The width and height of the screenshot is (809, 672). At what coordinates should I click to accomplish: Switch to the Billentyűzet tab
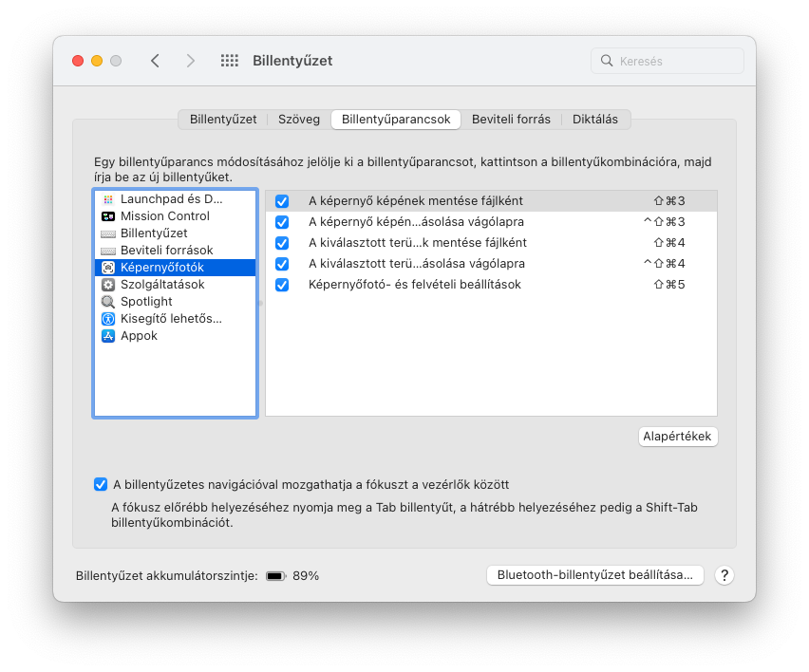223,120
